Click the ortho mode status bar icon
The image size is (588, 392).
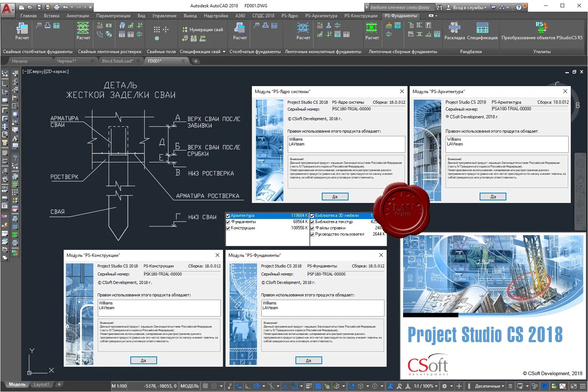[x=248, y=386]
